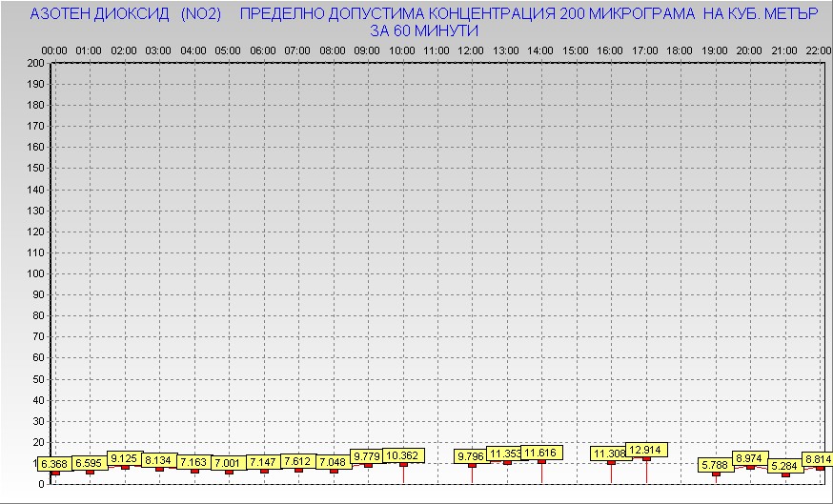This screenshot has height=504, width=833.
Task: Click the 50 mark on vertical axis
Action: click(x=38, y=378)
